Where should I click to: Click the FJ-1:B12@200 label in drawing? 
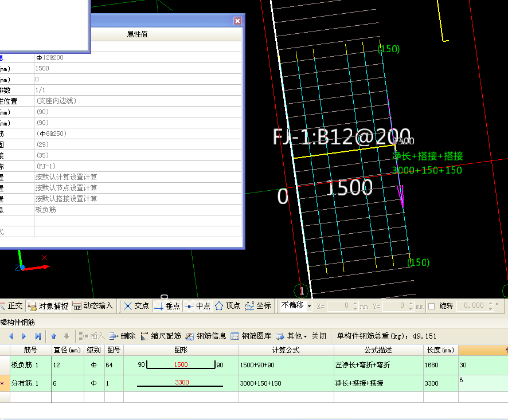pos(342,136)
